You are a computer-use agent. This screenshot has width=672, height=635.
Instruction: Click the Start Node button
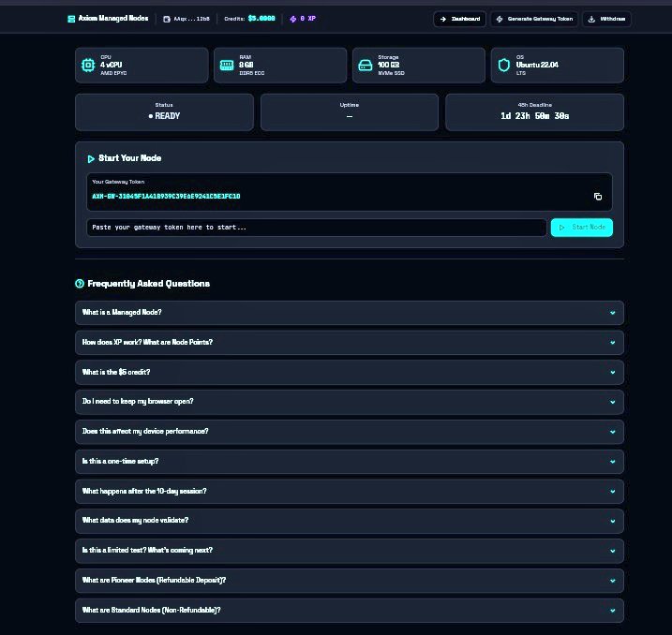tap(582, 228)
